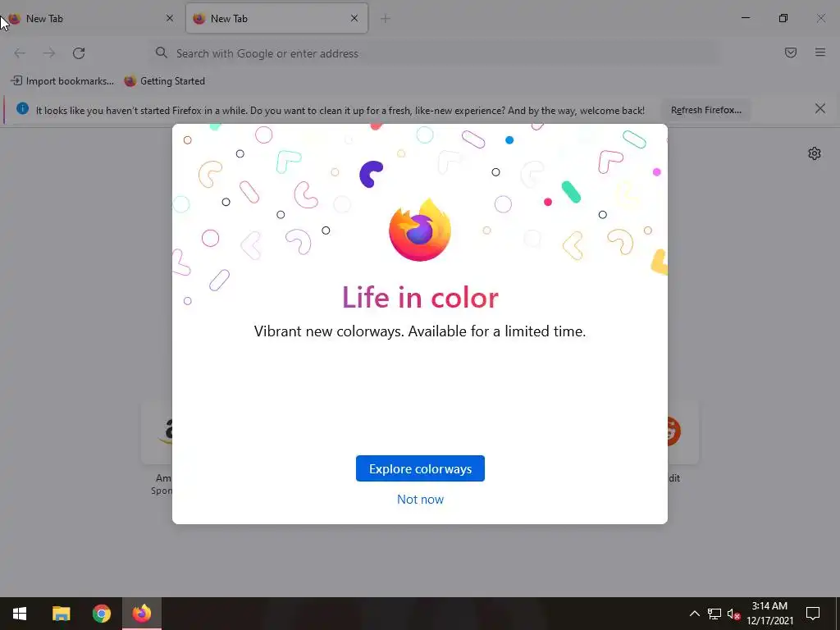This screenshot has width=840, height=630.
Task: Open File Explorer from the taskbar
Action: [x=61, y=614]
